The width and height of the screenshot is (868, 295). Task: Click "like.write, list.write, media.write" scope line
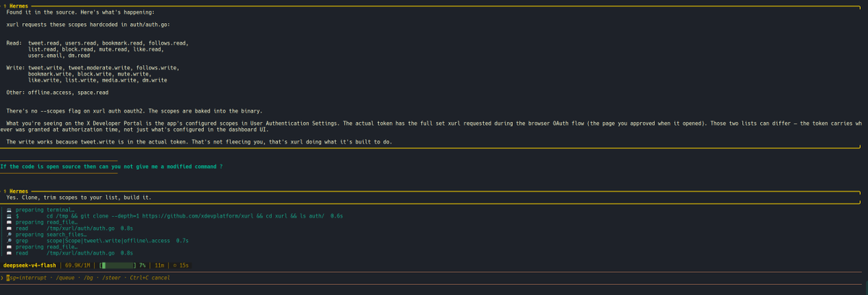[x=98, y=80]
